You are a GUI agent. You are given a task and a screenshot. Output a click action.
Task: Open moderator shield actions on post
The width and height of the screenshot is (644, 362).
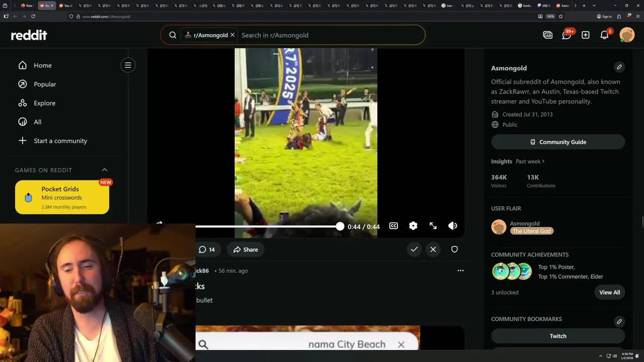(x=454, y=249)
